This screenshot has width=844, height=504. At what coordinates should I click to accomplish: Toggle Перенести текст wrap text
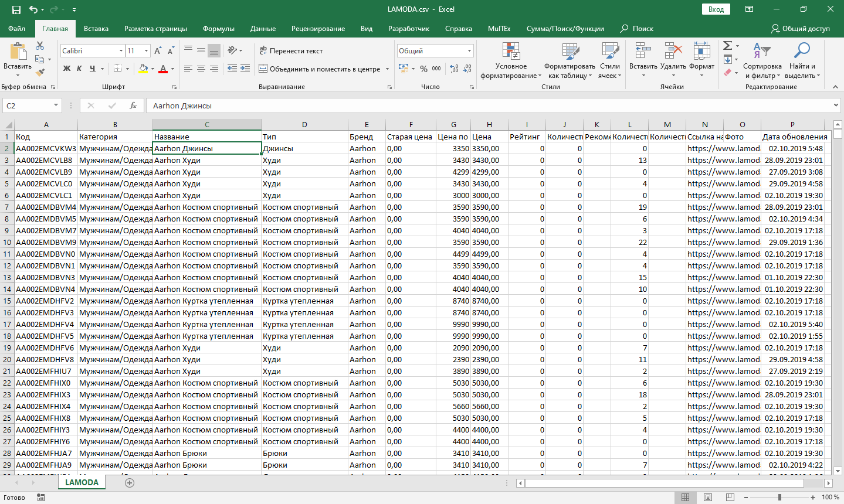(291, 51)
